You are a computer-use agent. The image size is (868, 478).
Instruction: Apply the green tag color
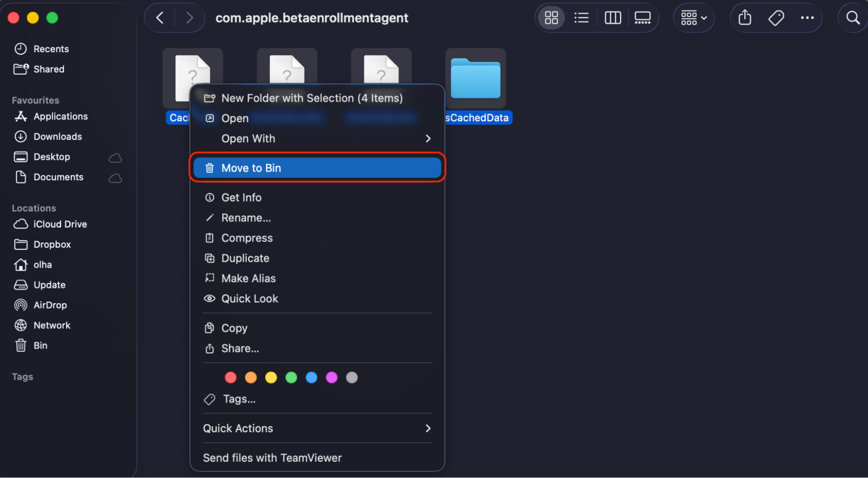click(x=291, y=378)
